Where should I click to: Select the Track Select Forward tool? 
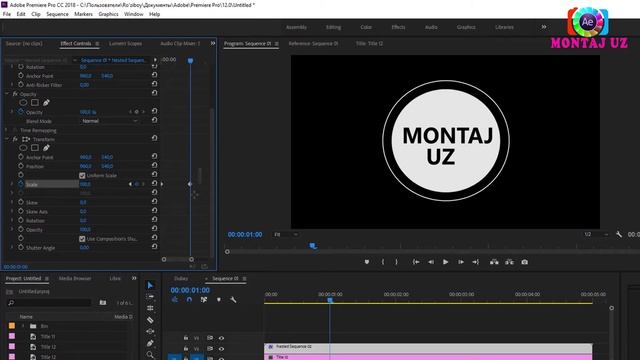coord(150,297)
